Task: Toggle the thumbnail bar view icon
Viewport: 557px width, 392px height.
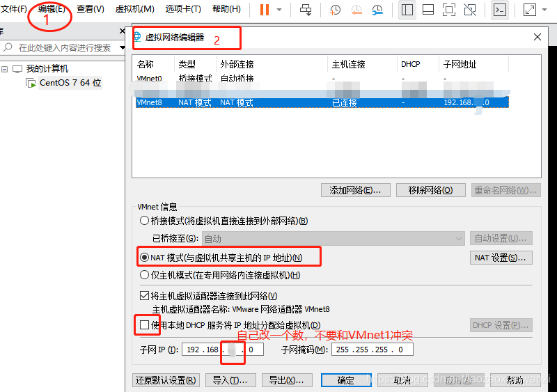Action: (x=428, y=10)
